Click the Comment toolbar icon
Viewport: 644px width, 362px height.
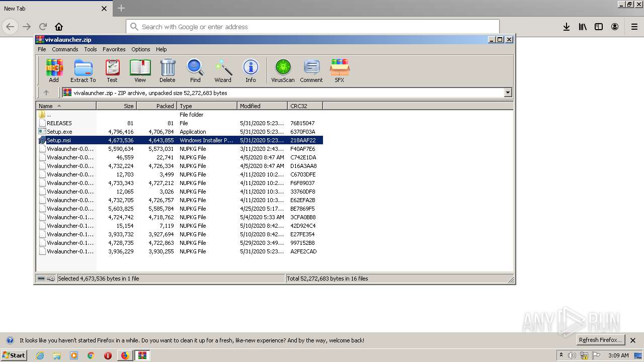coord(311,70)
